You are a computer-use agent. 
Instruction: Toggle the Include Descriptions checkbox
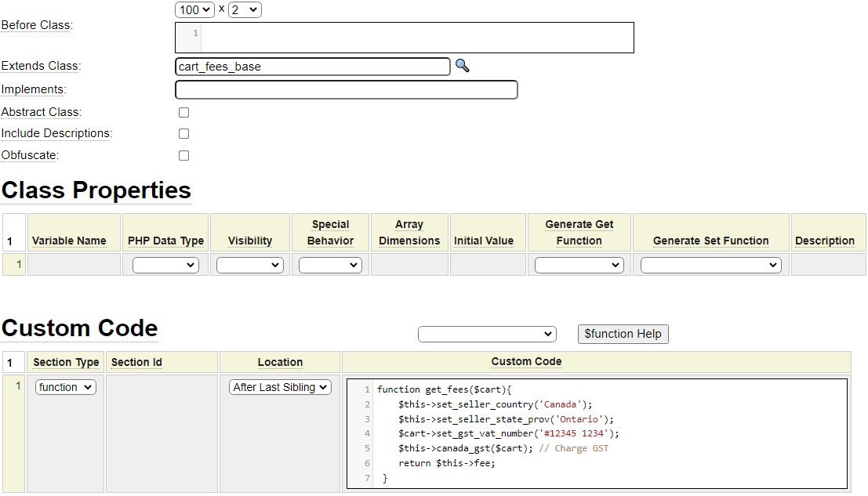pos(183,134)
